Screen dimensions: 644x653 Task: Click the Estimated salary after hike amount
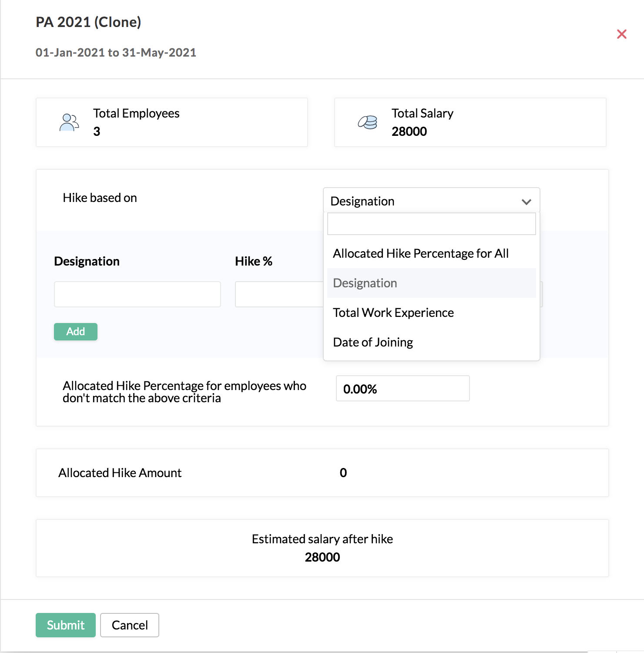[x=322, y=557]
